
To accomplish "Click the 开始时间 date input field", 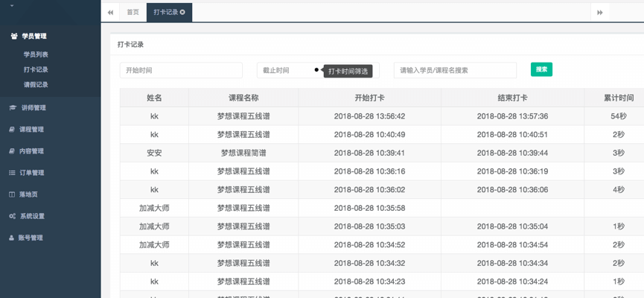I will (x=181, y=70).
